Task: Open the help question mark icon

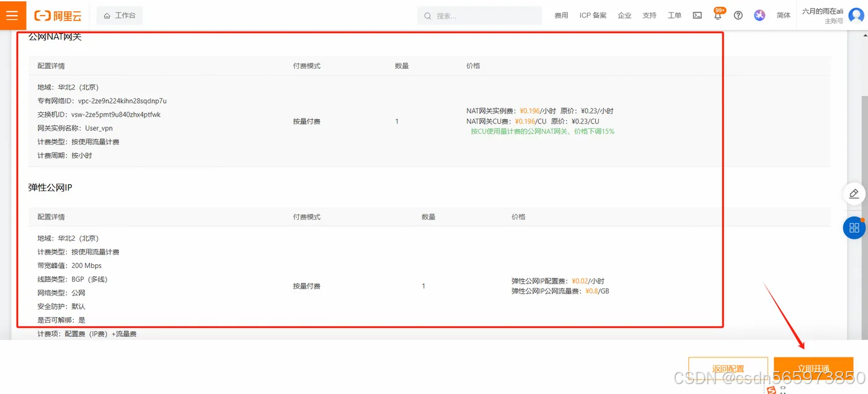Action: [x=738, y=16]
